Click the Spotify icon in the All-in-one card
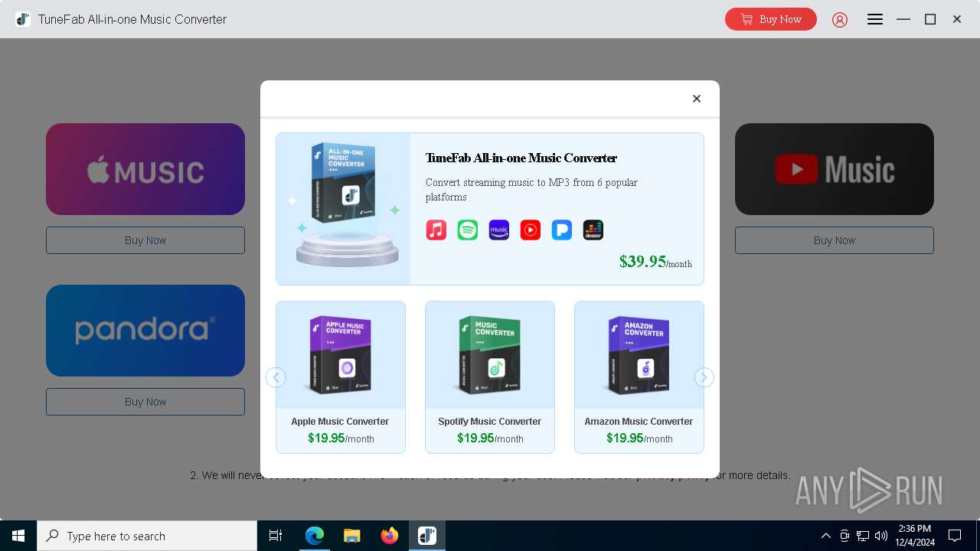Screen dimensions: 980x551 (x=468, y=230)
